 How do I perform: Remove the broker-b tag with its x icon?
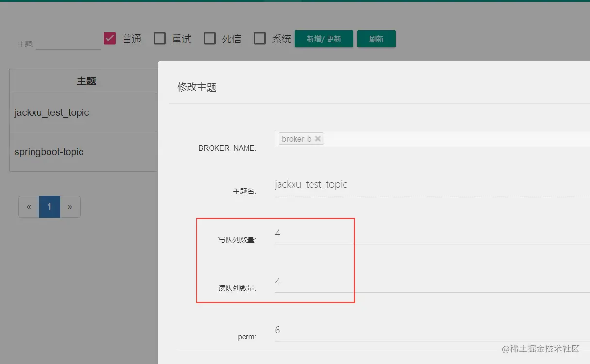pos(317,139)
